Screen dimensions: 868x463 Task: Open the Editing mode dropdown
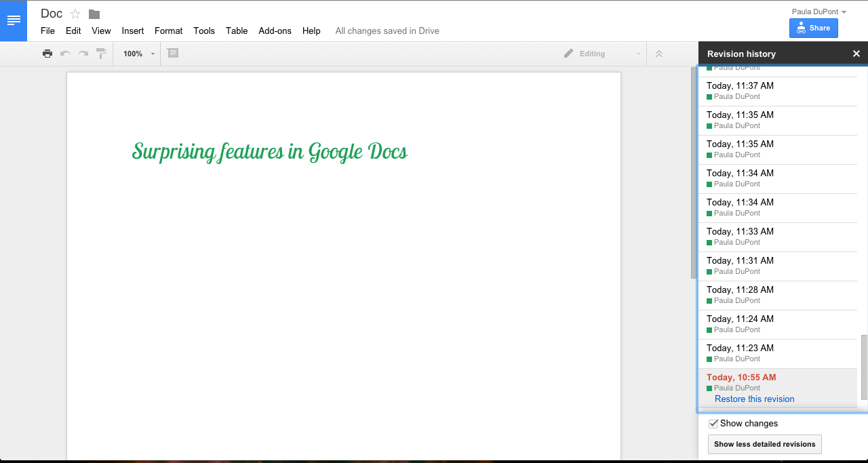point(602,54)
